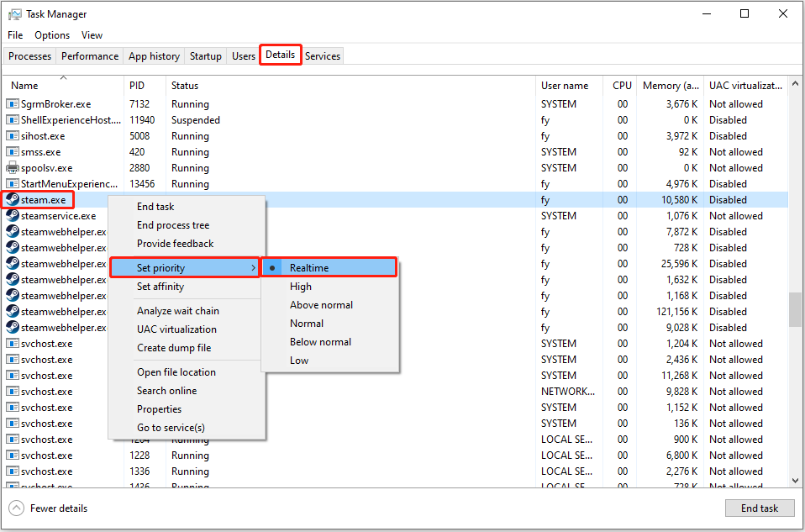Choose Search online
The width and height of the screenshot is (805, 532).
tap(187, 390)
